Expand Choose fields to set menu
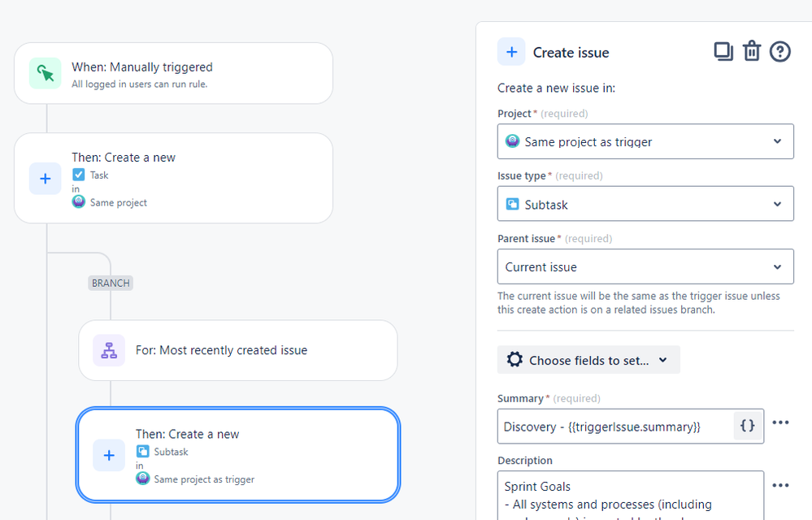This screenshot has height=520, width=812. pos(588,360)
